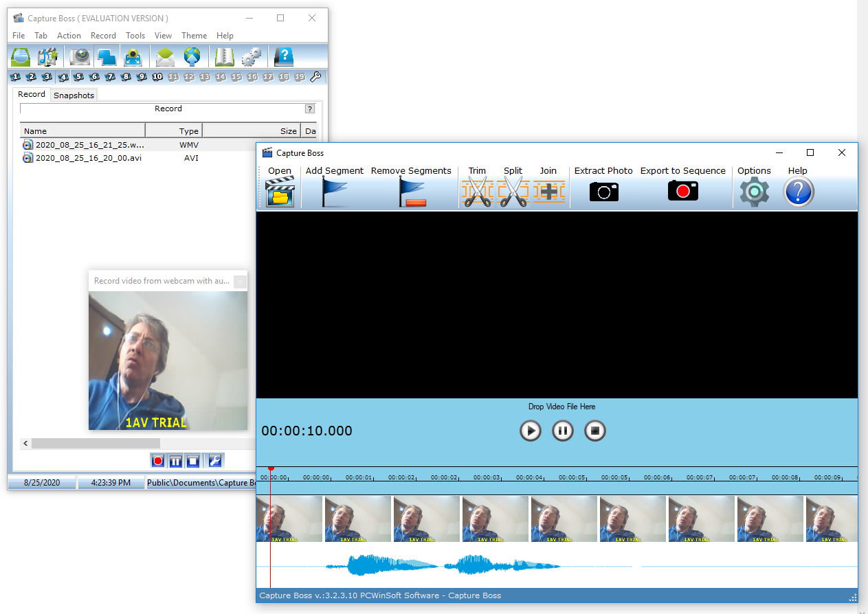Click the red playhead marker on the timeline
Viewport: 868px width, 614px height.
(271, 468)
